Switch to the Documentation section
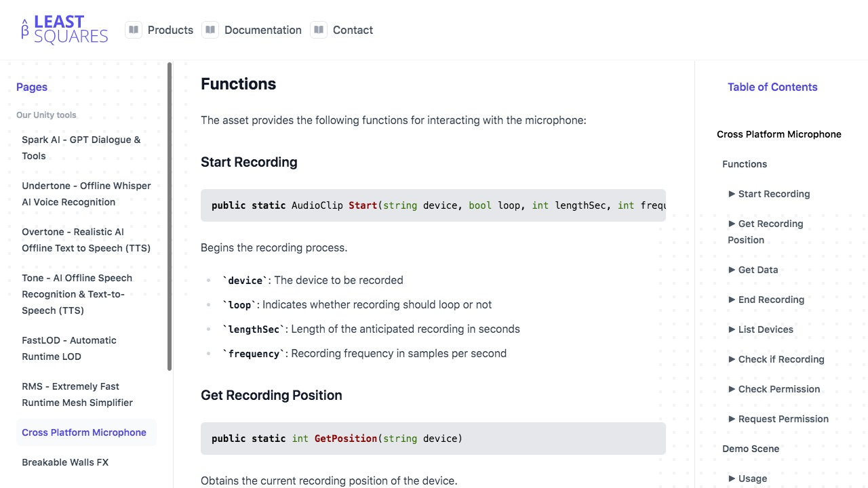 point(262,30)
